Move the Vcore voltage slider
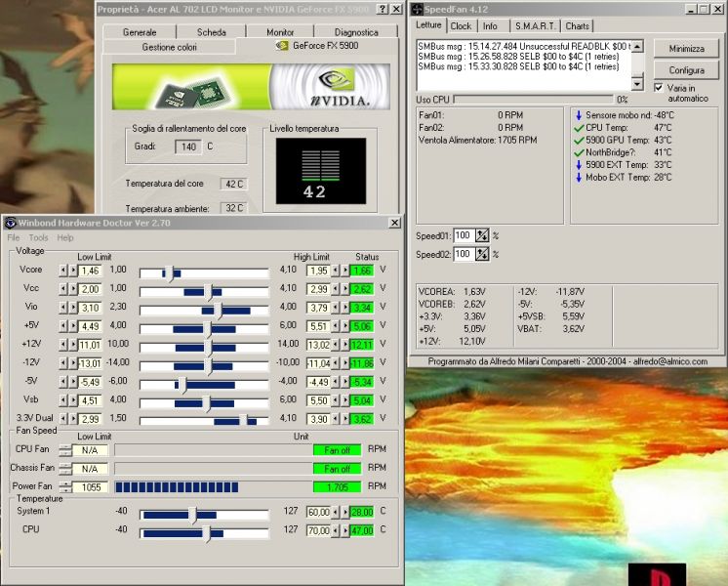Viewport: 728px width, 586px height. click(x=170, y=273)
